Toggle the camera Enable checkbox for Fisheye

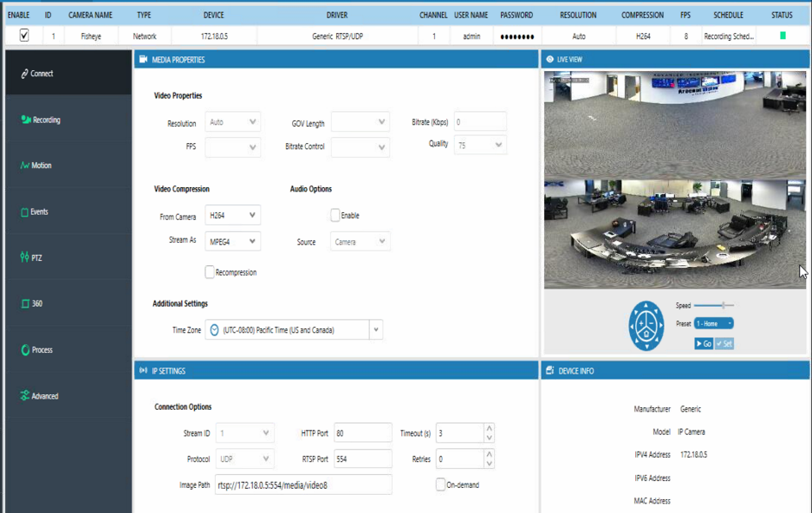23,36
